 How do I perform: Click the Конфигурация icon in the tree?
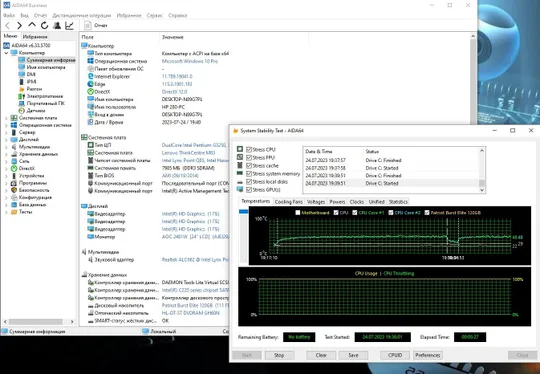click(x=14, y=197)
